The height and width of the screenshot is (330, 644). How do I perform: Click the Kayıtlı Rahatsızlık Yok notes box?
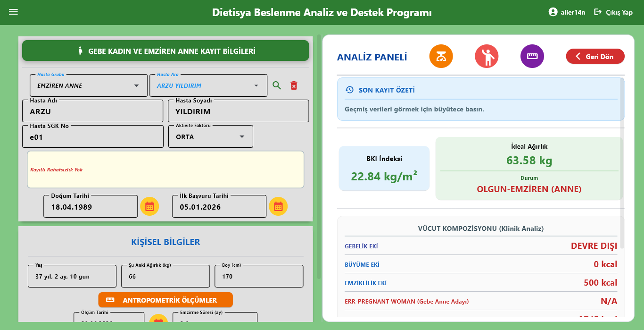[165, 169]
